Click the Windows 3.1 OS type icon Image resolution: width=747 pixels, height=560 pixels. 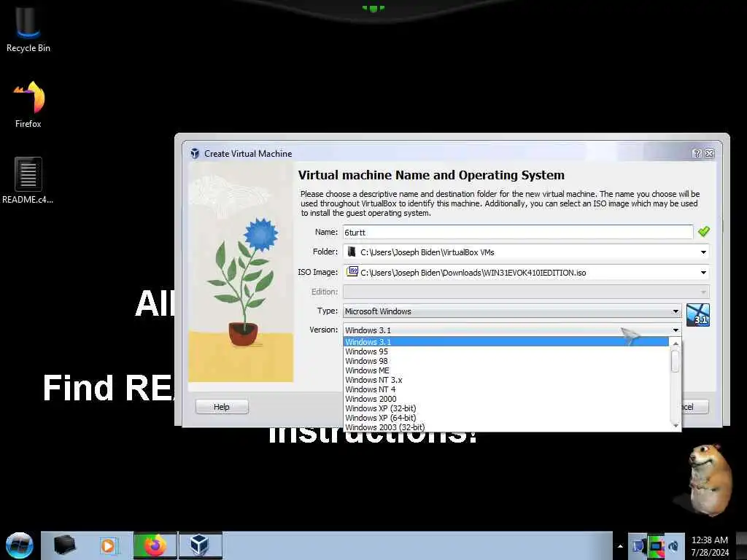pyautogui.click(x=698, y=315)
